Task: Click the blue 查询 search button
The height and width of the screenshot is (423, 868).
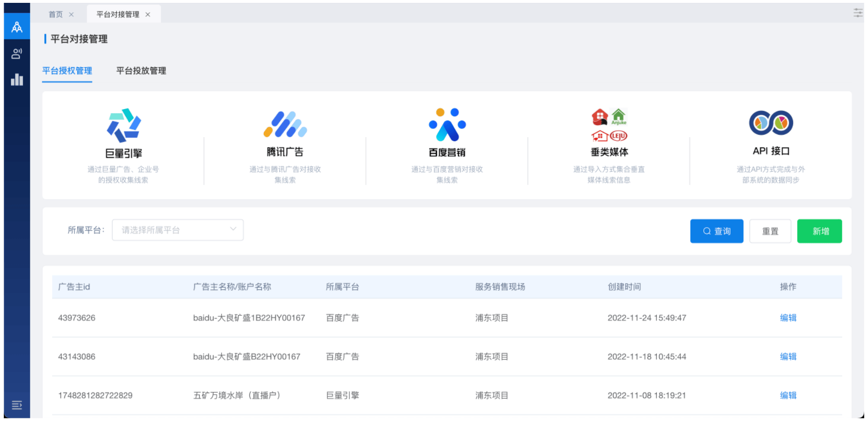Action: pyautogui.click(x=716, y=231)
